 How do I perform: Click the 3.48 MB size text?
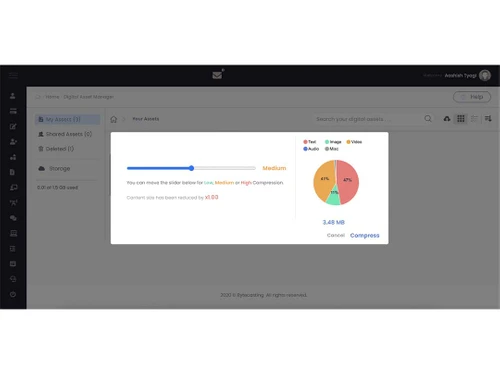(x=334, y=222)
